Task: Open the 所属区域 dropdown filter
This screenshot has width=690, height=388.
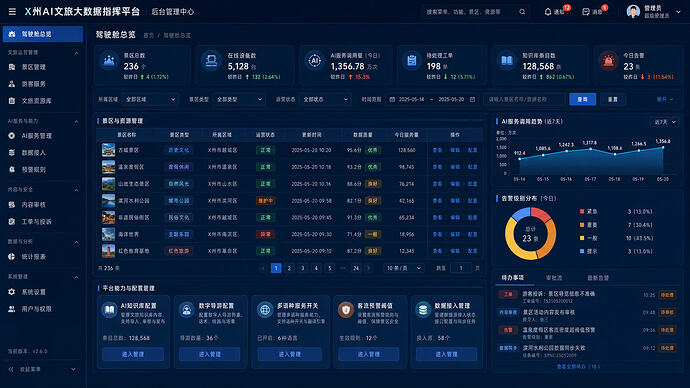Action: [x=150, y=99]
